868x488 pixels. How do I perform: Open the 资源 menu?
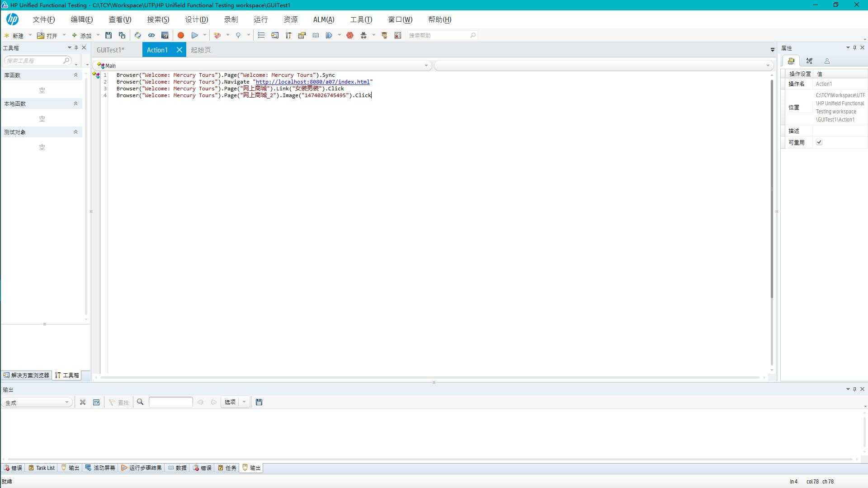[x=291, y=19]
